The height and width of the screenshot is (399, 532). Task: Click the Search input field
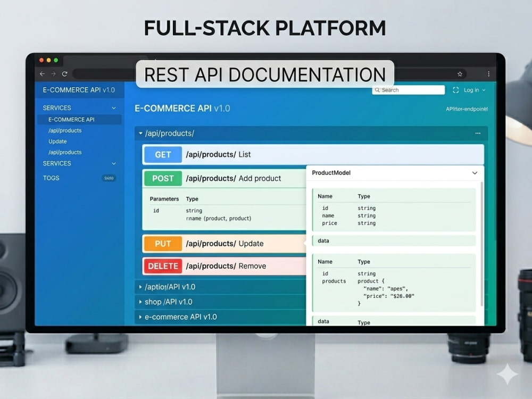tap(408, 90)
